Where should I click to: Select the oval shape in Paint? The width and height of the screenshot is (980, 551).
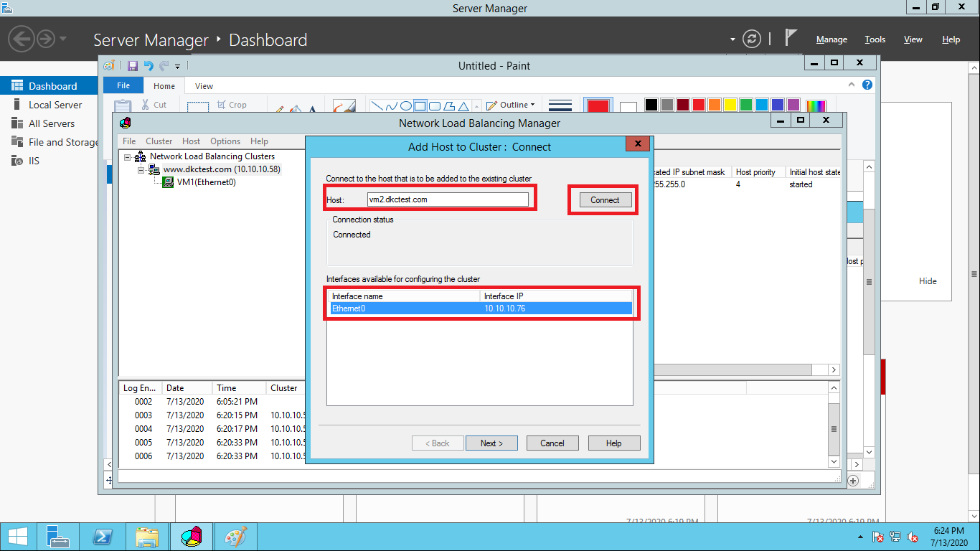(405, 105)
